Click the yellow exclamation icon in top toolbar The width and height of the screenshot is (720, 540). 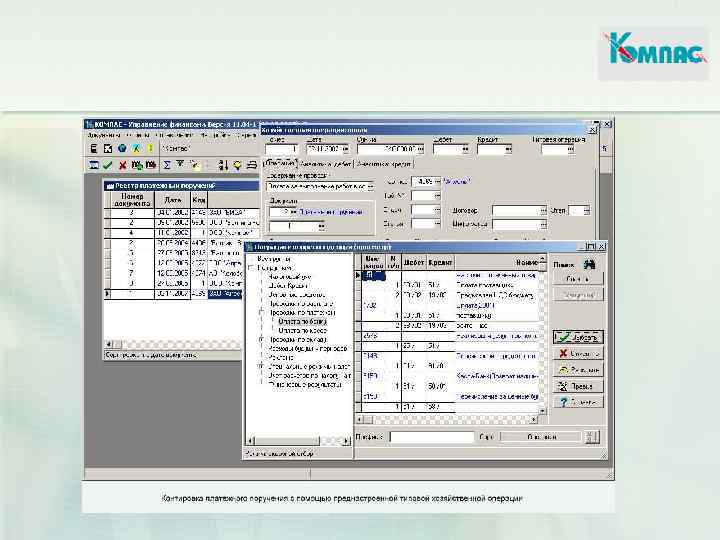[150, 148]
